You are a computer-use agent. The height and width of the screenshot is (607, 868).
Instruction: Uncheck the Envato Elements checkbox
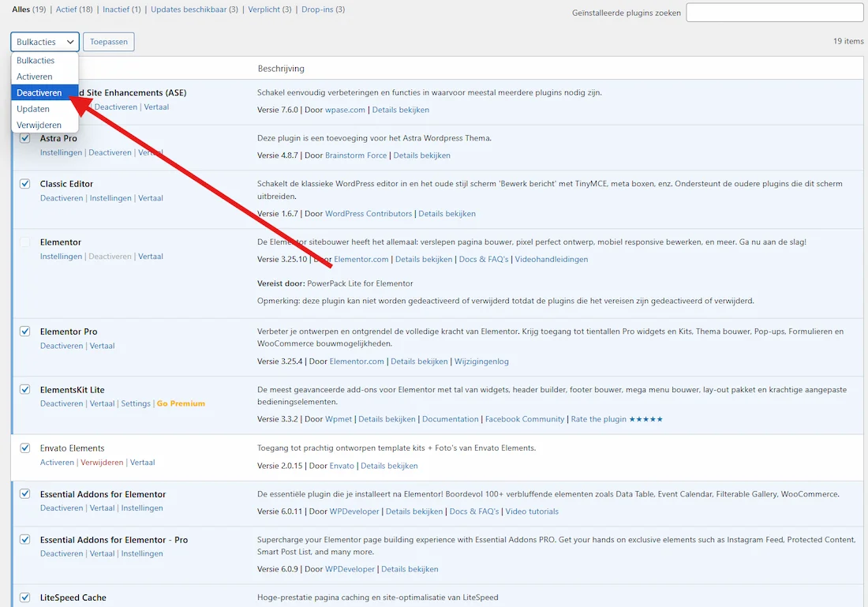[x=25, y=448]
